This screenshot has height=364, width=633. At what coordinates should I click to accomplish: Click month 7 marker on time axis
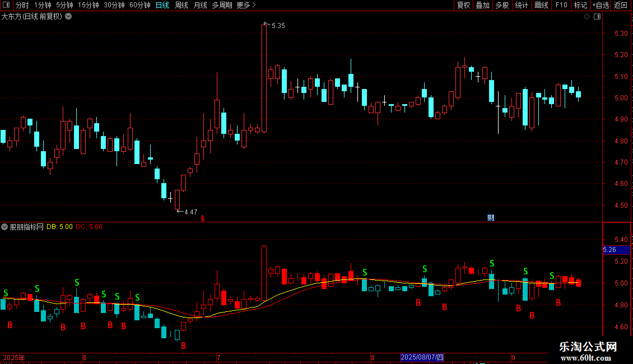coord(218,357)
